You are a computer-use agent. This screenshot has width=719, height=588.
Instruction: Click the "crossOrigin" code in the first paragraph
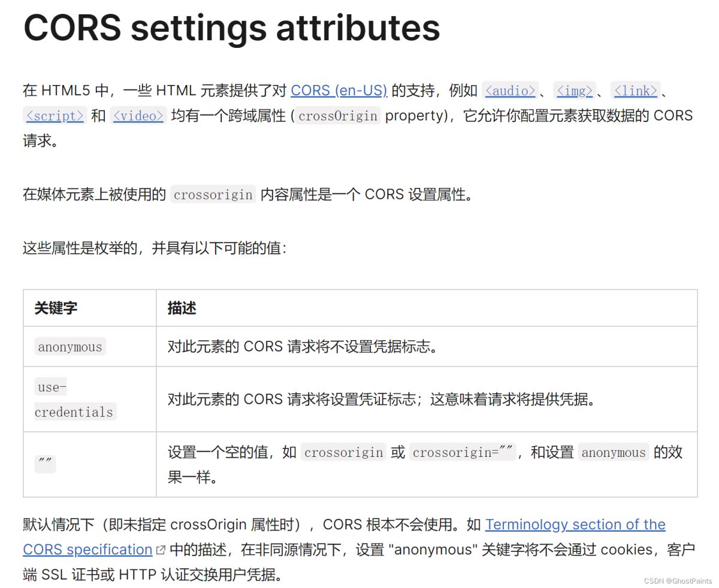click(338, 116)
